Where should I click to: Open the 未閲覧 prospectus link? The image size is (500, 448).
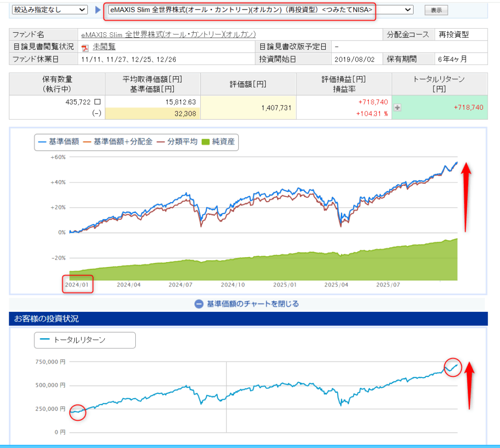(104, 47)
